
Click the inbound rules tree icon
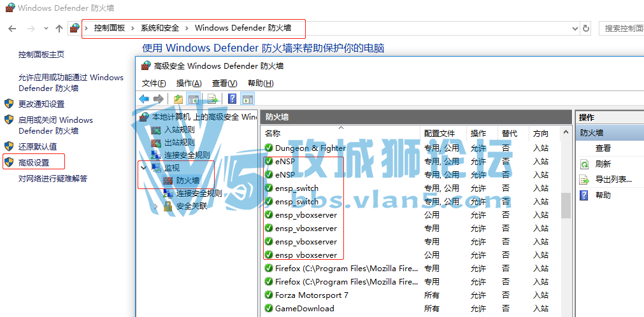tap(156, 130)
